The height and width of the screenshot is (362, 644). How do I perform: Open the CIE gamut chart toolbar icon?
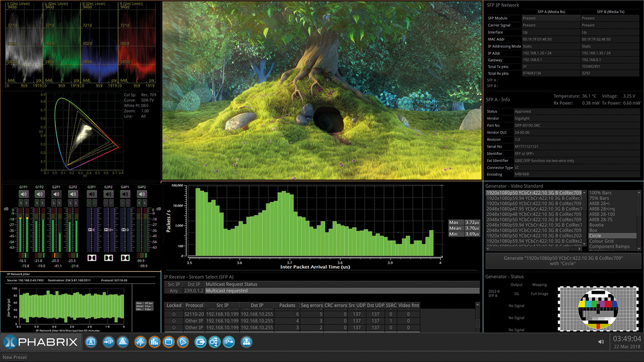tap(182, 341)
